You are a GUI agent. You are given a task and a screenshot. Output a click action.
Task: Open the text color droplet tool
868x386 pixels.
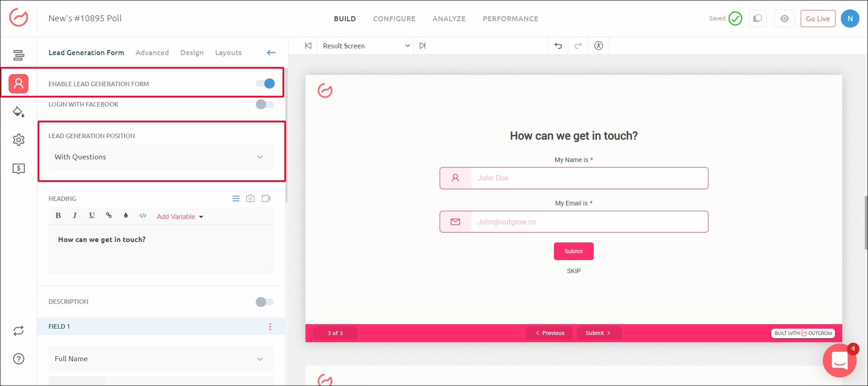pyautogui.click(x=126, y=215)
